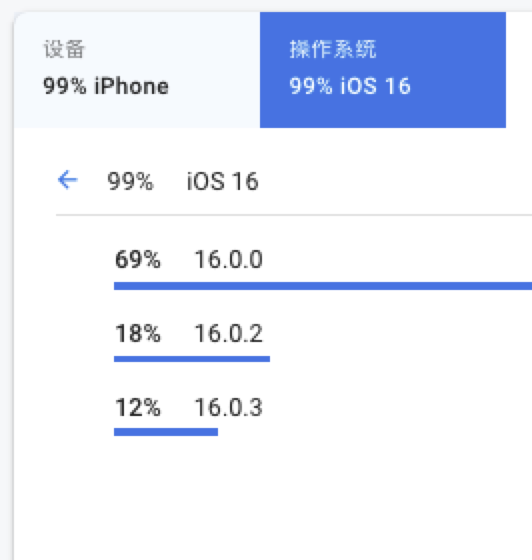This screenshot has height=560, width=532.
Task: Click the 99% iPhone label
Action: tap(106, 86)
